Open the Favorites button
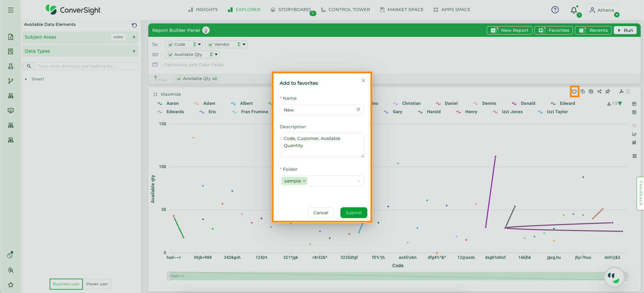644x293 pixels. click(x=554, y=30)
